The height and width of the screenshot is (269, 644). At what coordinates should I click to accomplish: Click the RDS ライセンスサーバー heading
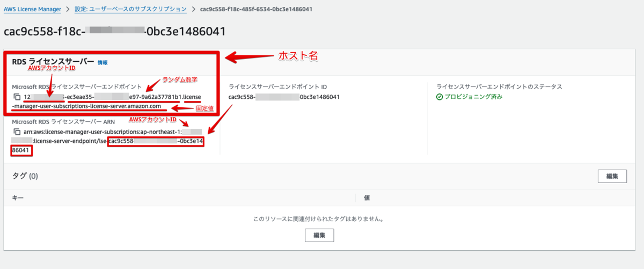[53, 62]
